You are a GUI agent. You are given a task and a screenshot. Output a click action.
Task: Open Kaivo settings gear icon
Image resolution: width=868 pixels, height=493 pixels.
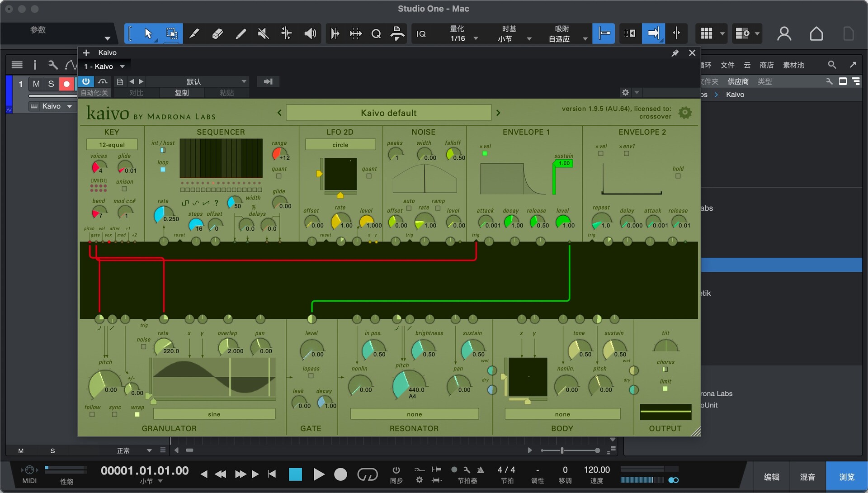[x=685, y=112]
